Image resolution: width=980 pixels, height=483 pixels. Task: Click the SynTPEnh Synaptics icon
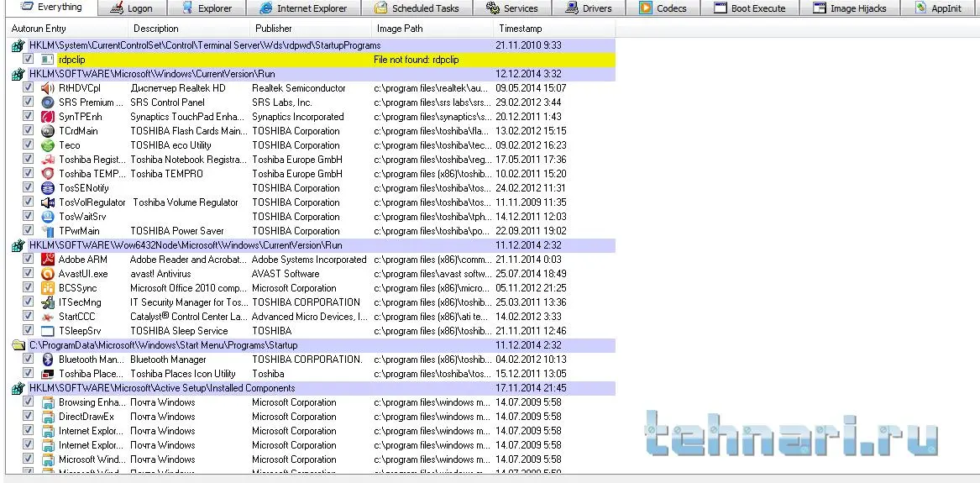pyautogui.click(x=48, y=117)
